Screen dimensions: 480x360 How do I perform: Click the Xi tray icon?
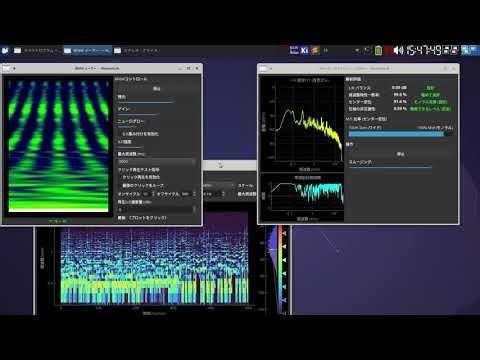point(304,50)
